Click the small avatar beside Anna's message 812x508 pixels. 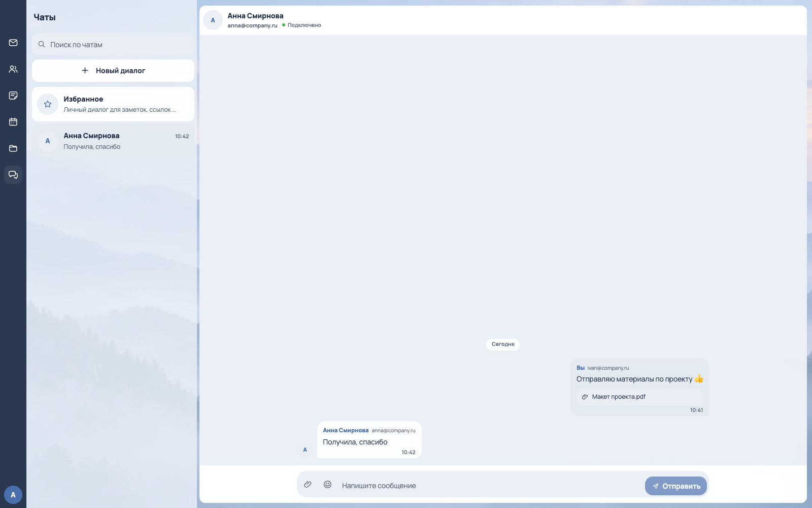tap(305, 450)
